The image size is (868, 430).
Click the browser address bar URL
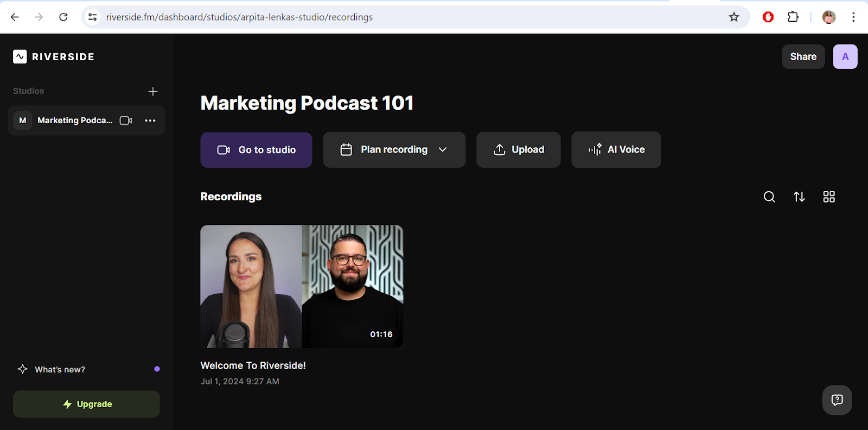pos(239,17)
